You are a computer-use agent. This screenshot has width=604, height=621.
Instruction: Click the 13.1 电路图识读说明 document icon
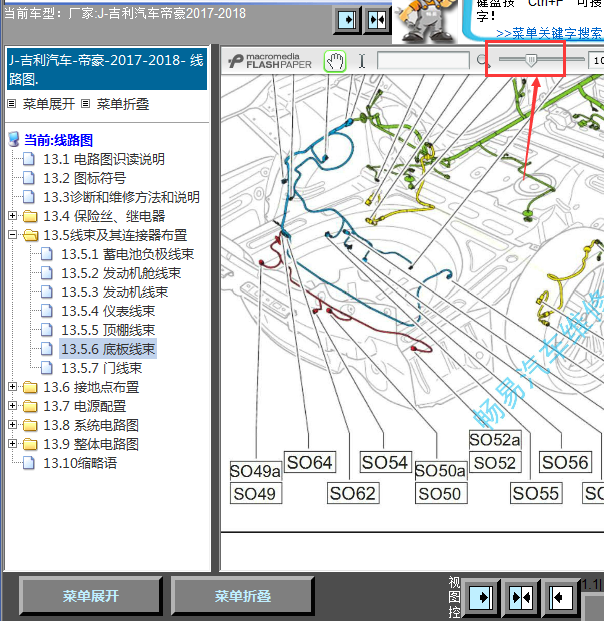pos(29,159)
